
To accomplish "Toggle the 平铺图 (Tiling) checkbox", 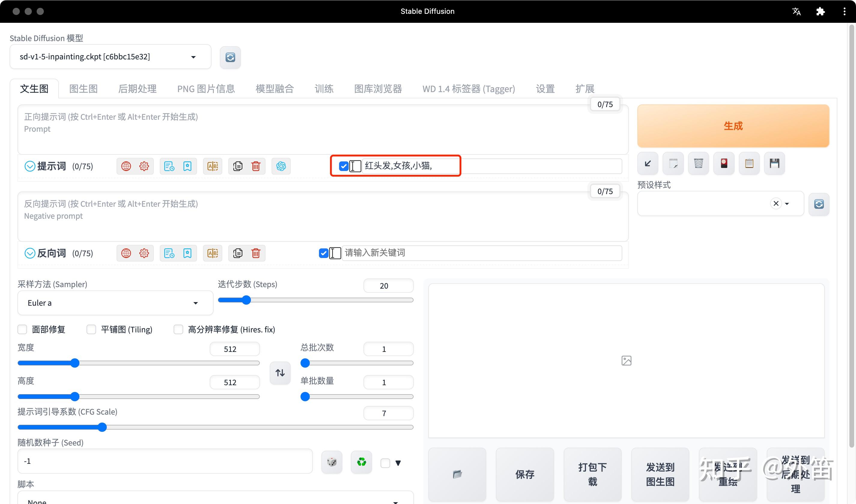I will point(91,329).
